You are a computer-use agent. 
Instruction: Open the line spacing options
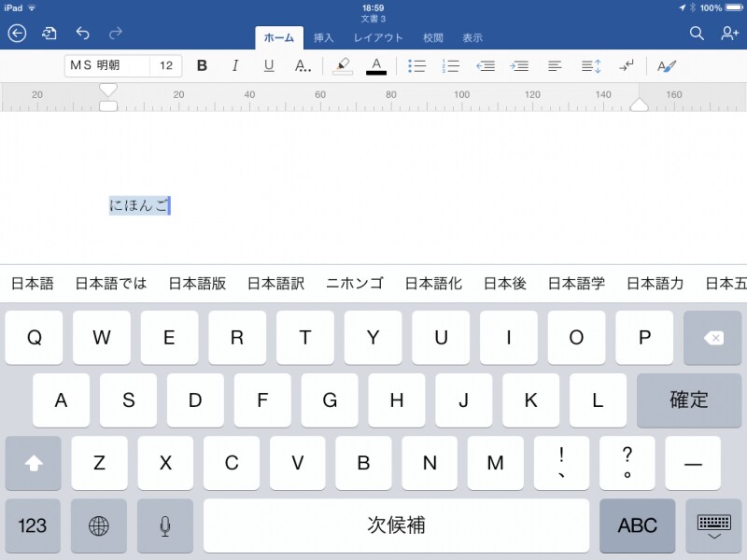(590, 65)
